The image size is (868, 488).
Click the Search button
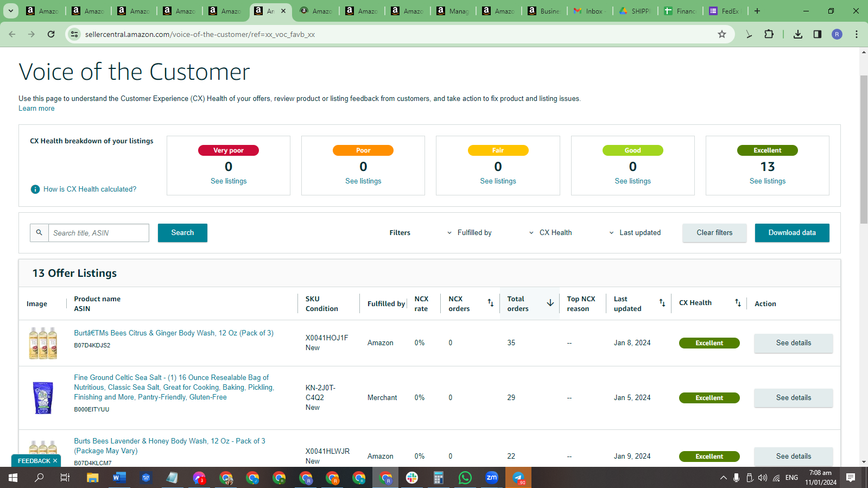coord(182,233)
